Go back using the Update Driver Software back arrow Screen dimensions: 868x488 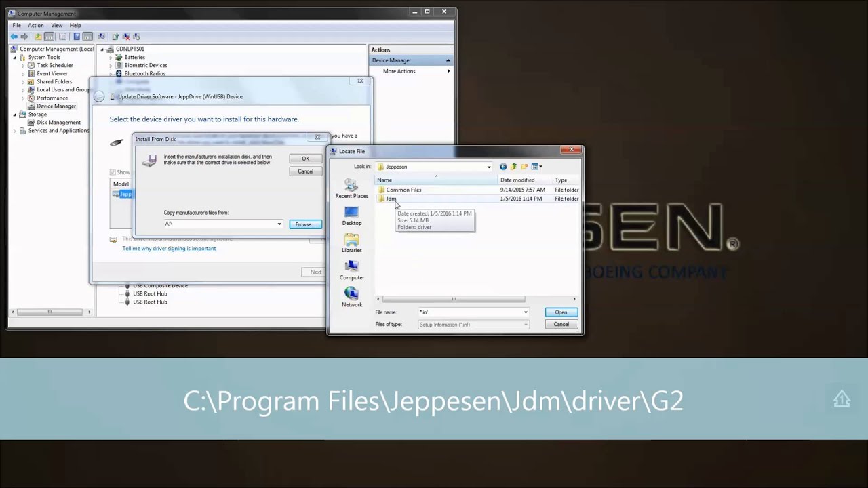click(99, 96)
